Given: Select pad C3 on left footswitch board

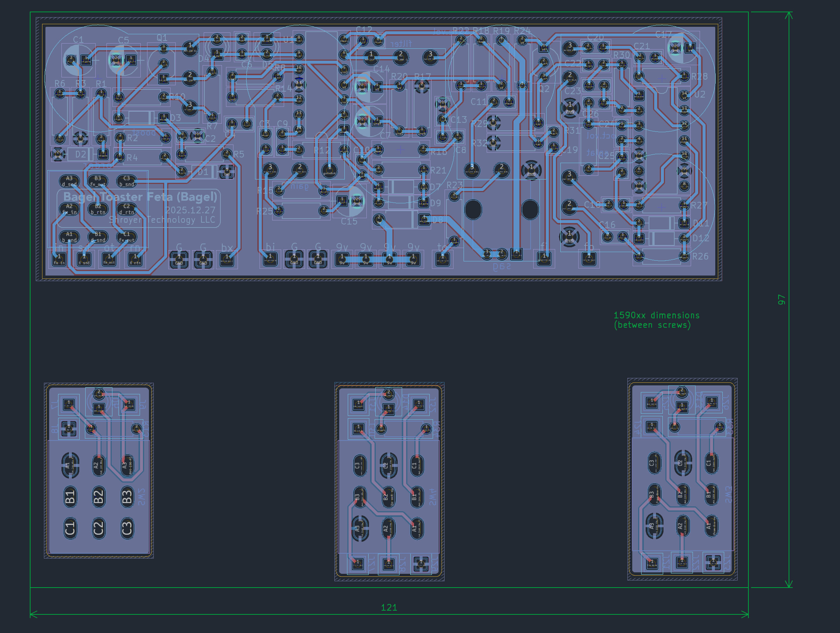Looking at the screenshot, I should point(127,528).
